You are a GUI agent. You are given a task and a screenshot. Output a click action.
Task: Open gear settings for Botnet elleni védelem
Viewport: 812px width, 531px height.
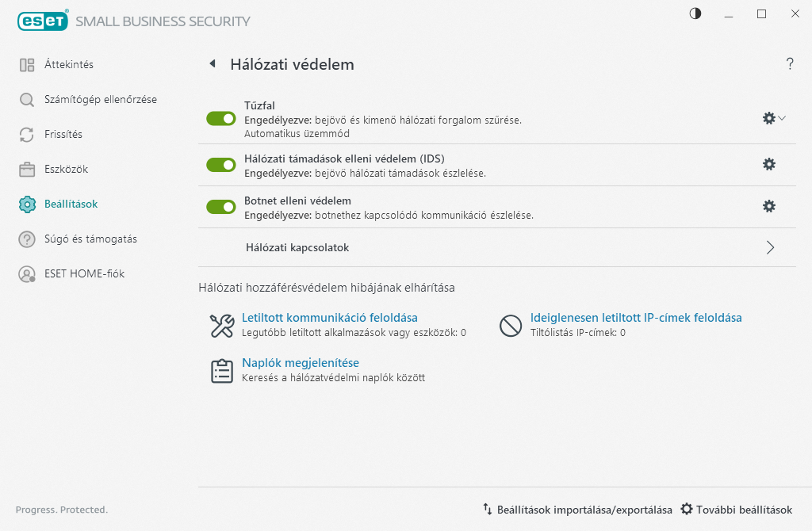point(768,206)
